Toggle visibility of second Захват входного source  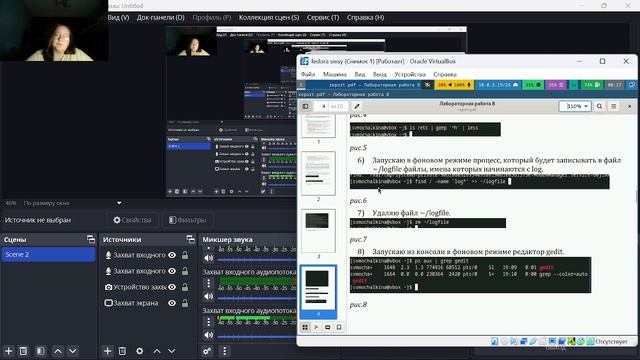pos(172,271)
